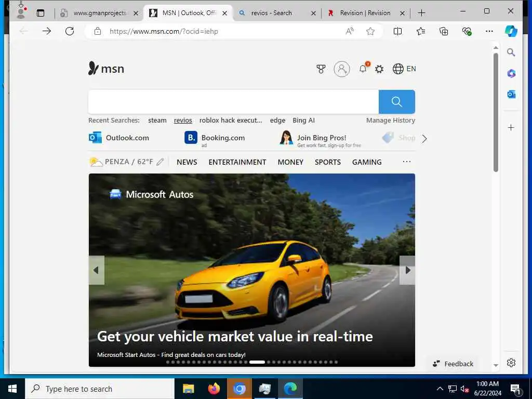
Task: Open the sidebar Search icon
Action: click(x=511, y=52)
